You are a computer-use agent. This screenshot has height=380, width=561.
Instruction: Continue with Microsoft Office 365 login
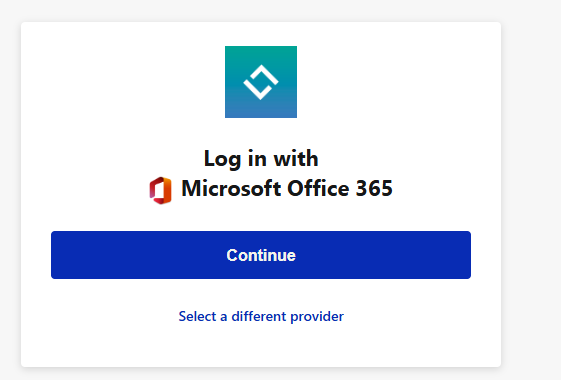(261, 255)
